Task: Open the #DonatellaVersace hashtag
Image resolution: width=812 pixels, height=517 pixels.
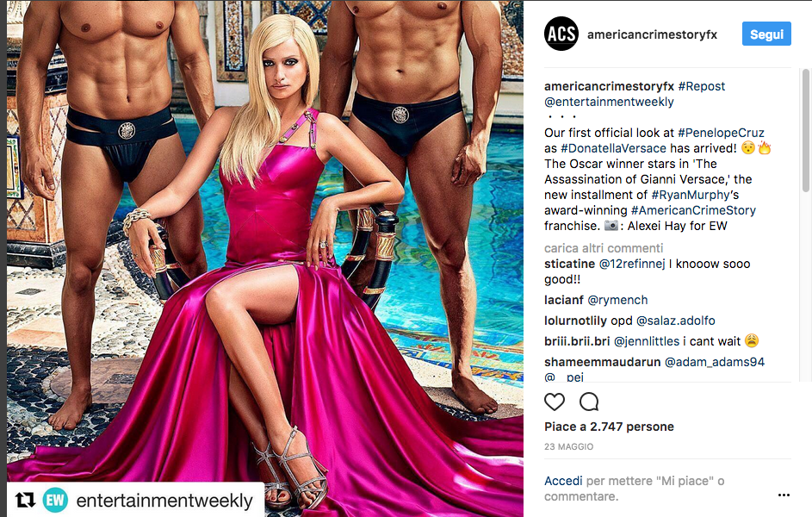Action: click(x=614, y=148)
